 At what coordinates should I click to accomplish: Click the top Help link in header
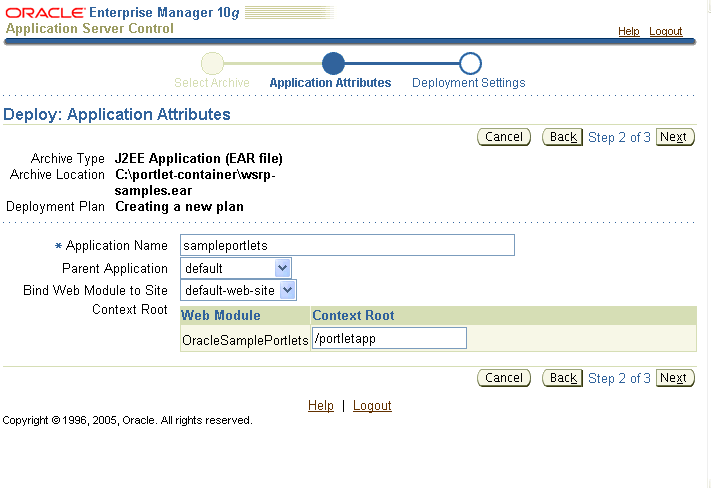(x=628, y=31)
